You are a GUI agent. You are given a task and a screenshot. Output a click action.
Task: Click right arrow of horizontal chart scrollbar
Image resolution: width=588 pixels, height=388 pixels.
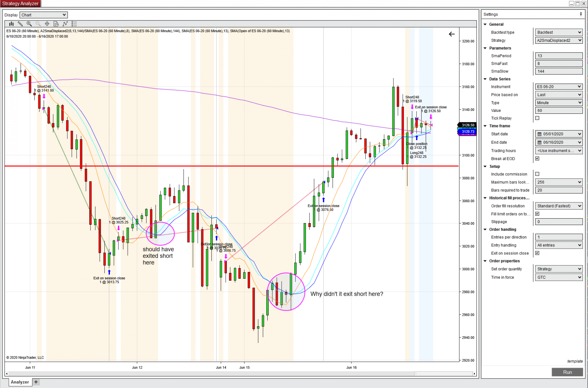point(475,373)
